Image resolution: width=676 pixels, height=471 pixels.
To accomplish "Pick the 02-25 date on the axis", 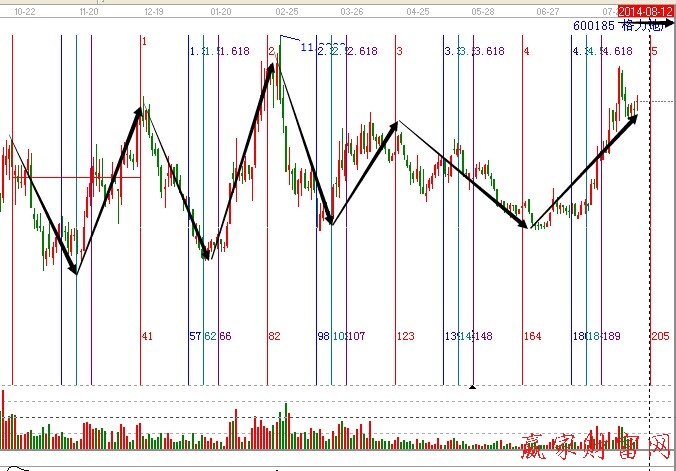I will pyautogui.click(x=287, y=11).
